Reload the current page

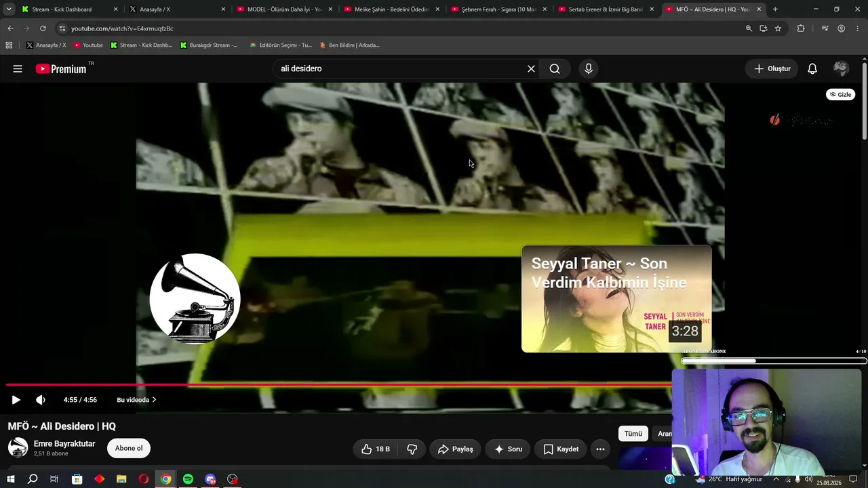(x=43, y=28)
